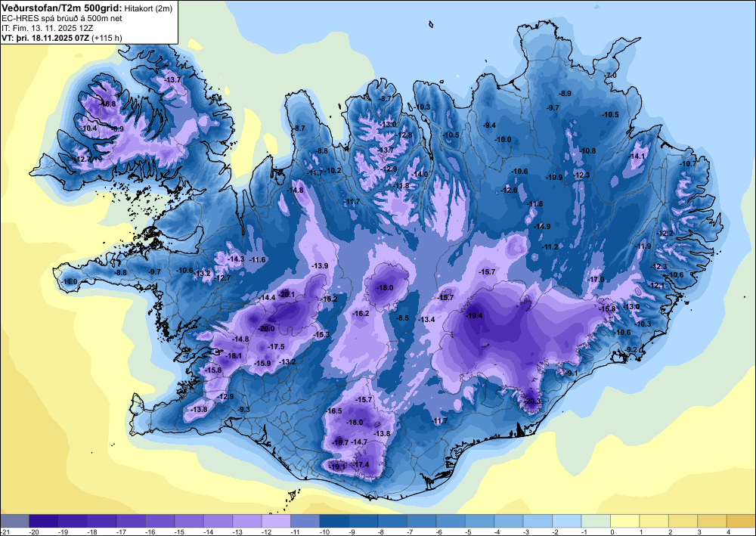The image size is (756, 536).
Task: Click the legend color cell between -11 and -10
Action: pyautogui.click(x=305, y=521)
